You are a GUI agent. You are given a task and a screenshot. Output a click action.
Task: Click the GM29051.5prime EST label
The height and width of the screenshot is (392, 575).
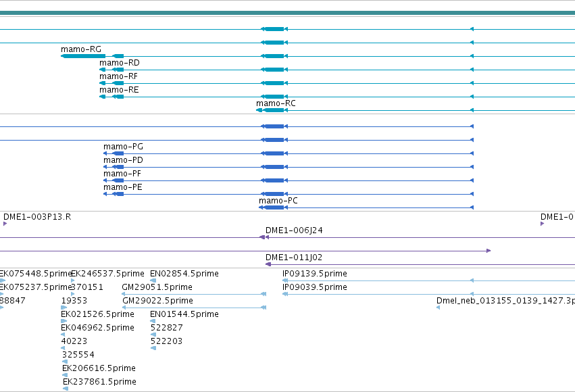coord(157,287)
